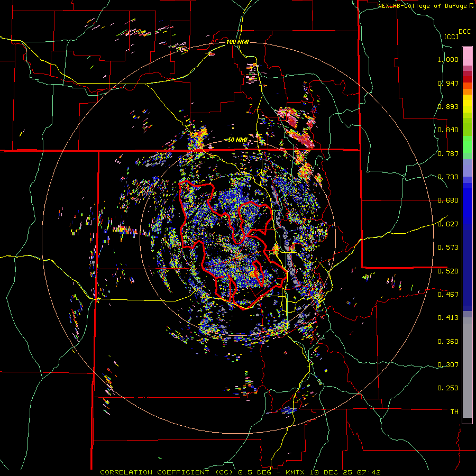Click the NEXLAB-College of DuPage label
The width and height of the screenshot is (476, 476).
[423, 6]
